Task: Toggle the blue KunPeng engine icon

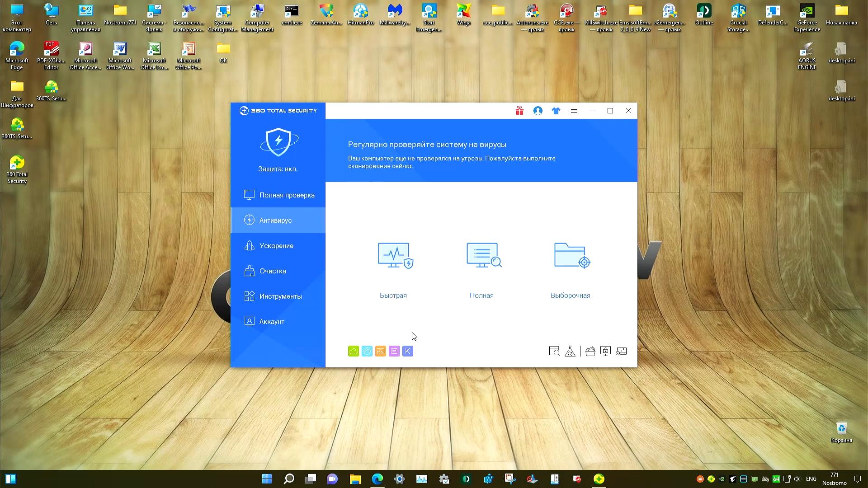Action: [x=407, y=351]
